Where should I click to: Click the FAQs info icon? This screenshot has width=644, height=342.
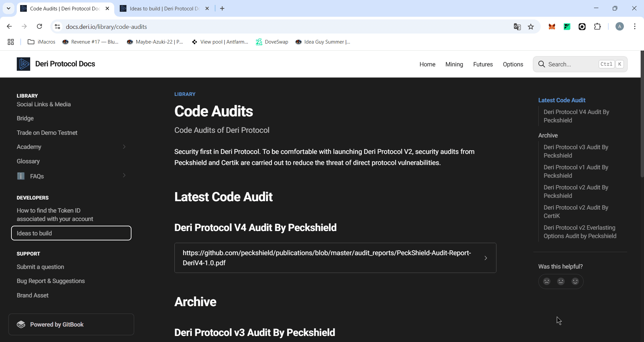pyautogui.click(x=21, y=176)
